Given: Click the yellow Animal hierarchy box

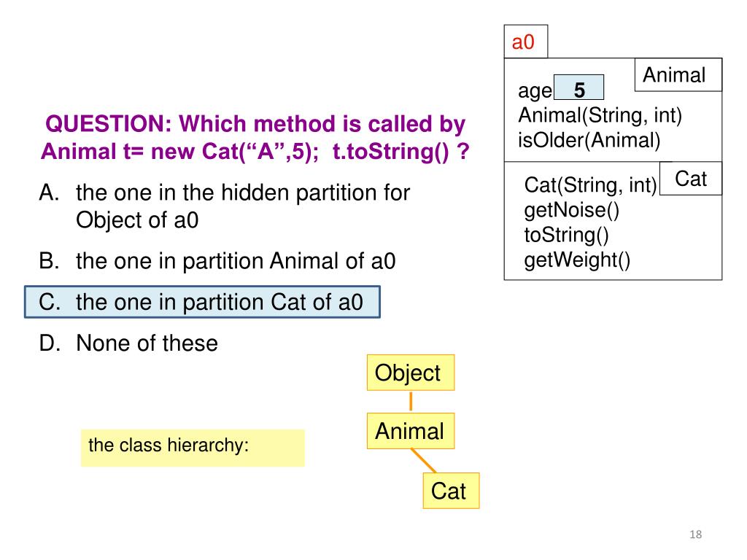Looking at the screenshot, I should [x=411, y=431].
